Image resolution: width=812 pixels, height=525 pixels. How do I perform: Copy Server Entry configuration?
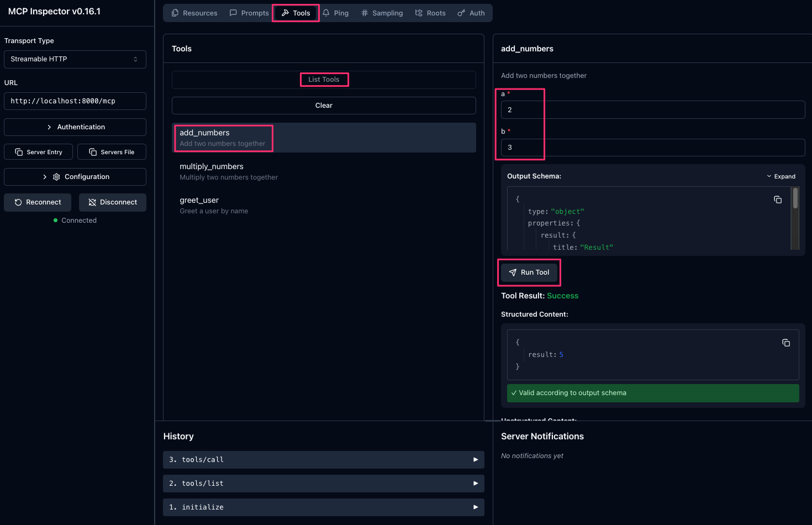[38, 152]
